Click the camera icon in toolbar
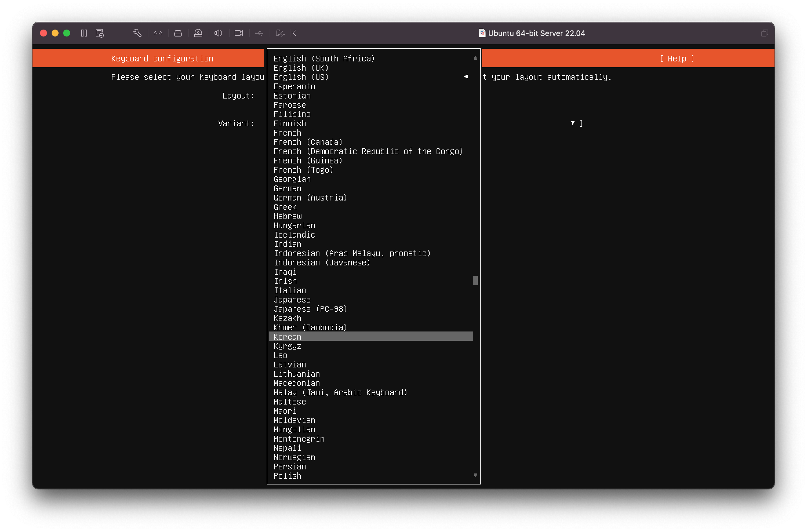 coord(239,33)
